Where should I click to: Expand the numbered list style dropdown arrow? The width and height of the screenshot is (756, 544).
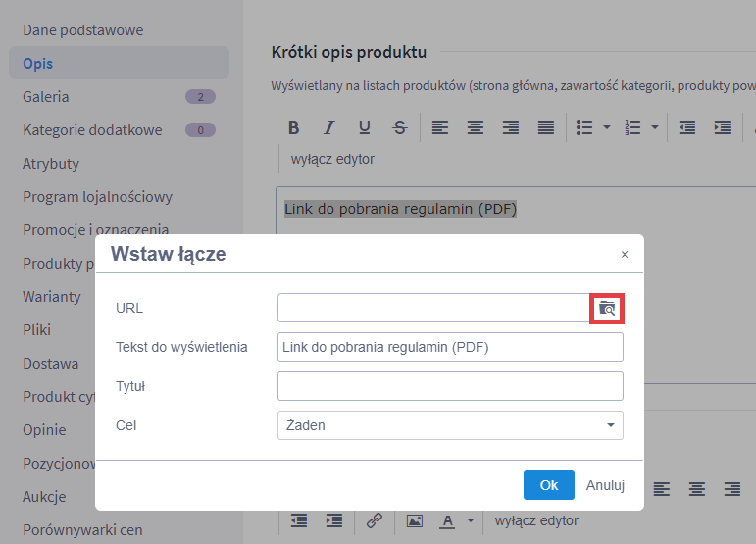(654, 127)
